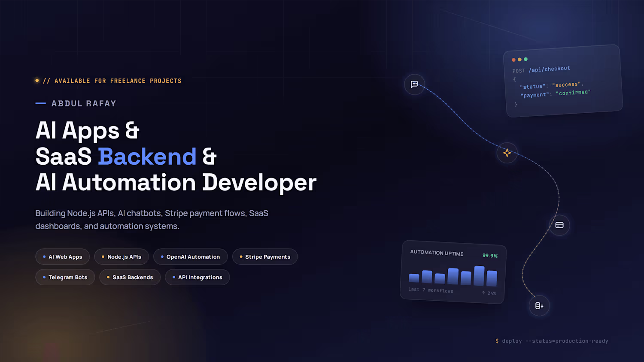The width and height of the screenshot is (644, 362).
Task: Click the red dot on the code card
Action: point(513,60)
